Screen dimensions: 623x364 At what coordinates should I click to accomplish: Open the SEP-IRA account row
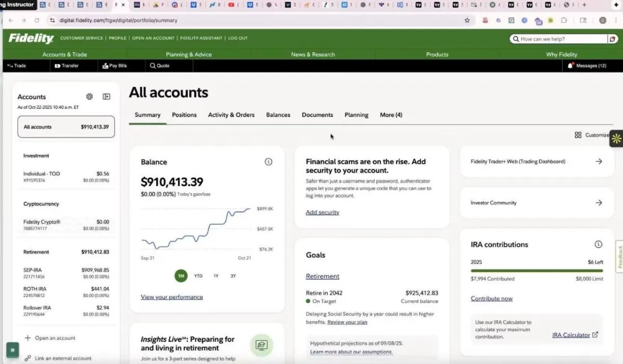click(66, 273)
